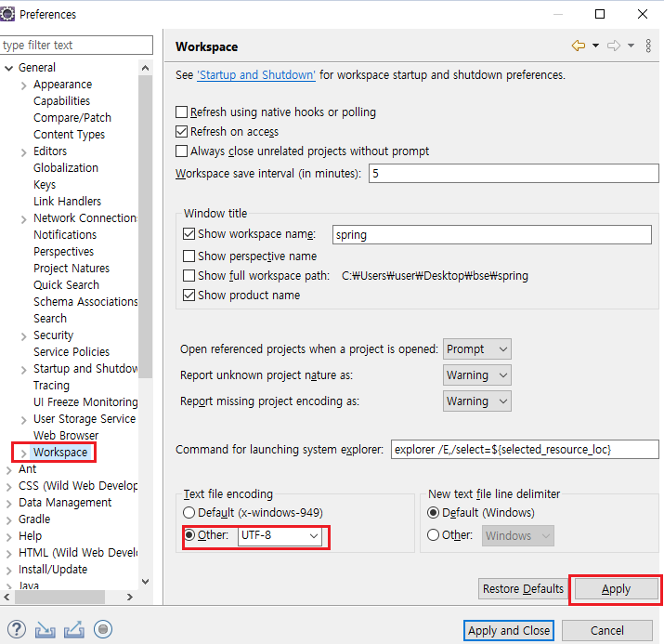This screenshot has width=664, height=644.
Task: Expand the Appearance tree node
Action: [x=24, y=85]
